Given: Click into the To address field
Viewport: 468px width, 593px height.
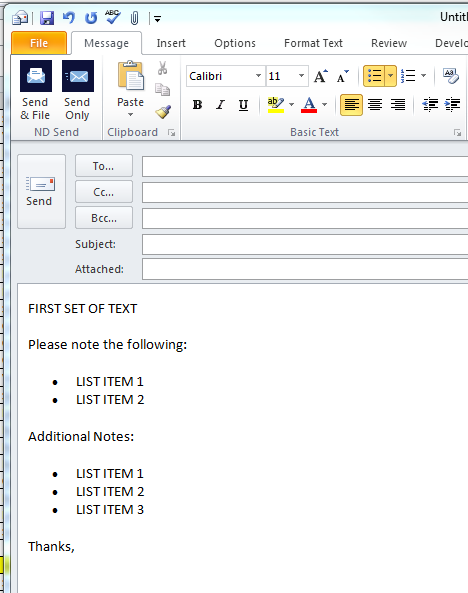Looking at the screenshot, I should [305, 167].
